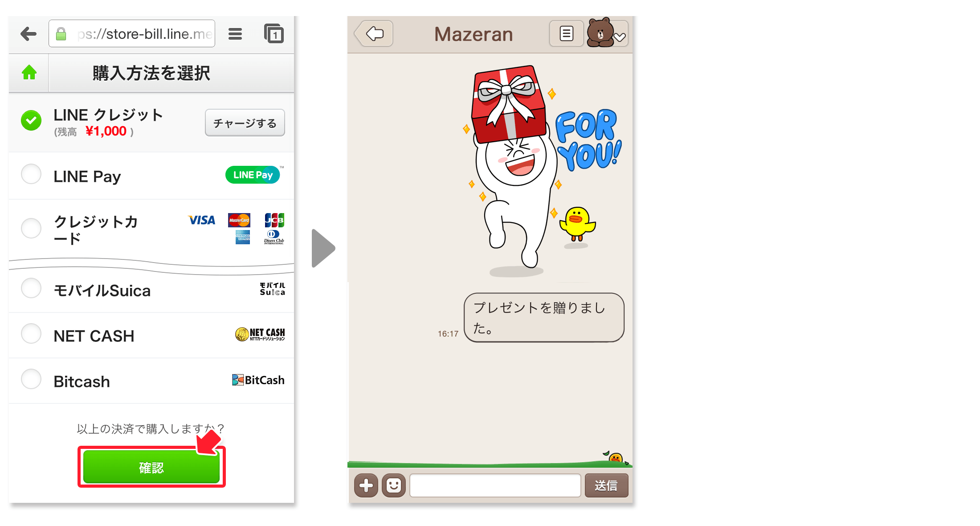Click the green 確認 button

[x=151, y=467]
